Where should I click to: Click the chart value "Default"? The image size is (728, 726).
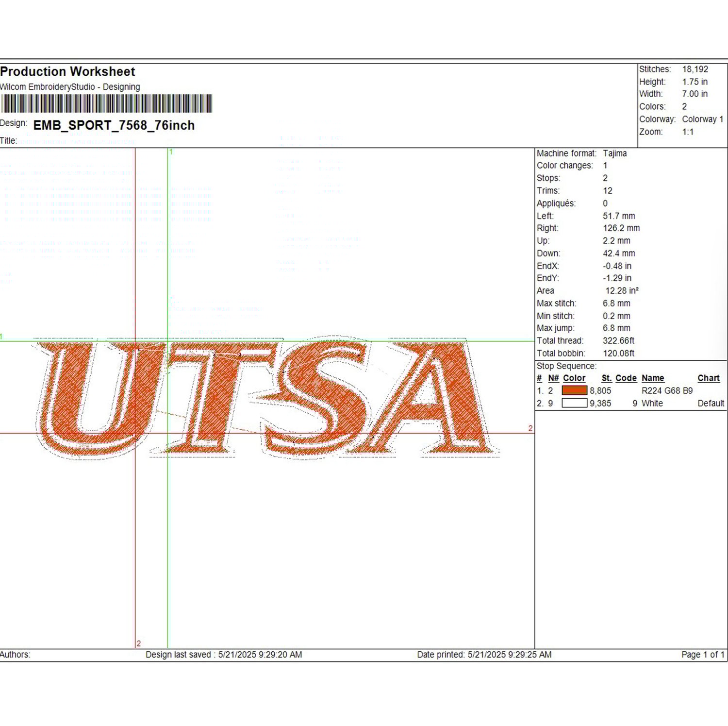click(x=711, y=404)
